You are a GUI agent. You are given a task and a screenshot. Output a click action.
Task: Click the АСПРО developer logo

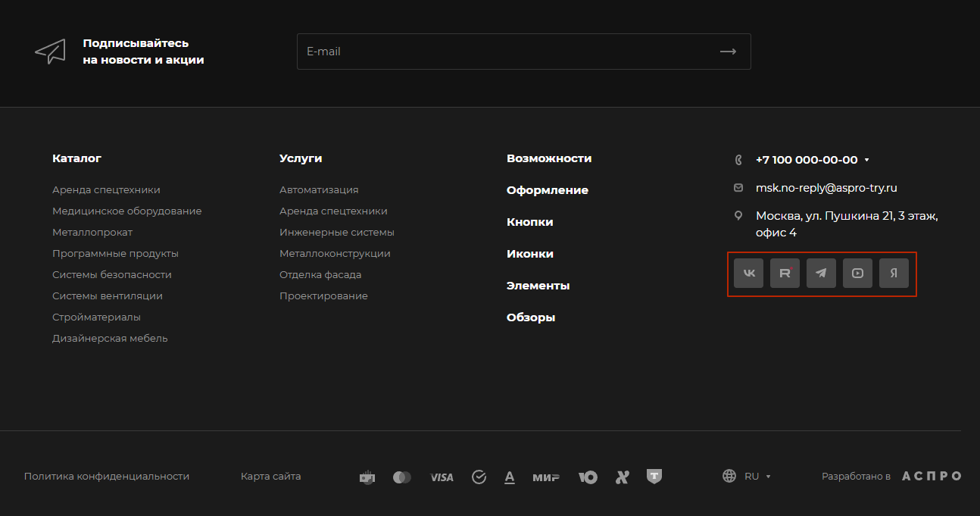932,477
